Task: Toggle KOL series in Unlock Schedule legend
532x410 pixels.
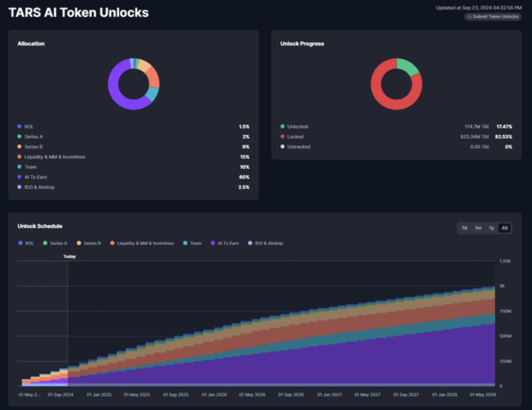Action: coord(26,243)
